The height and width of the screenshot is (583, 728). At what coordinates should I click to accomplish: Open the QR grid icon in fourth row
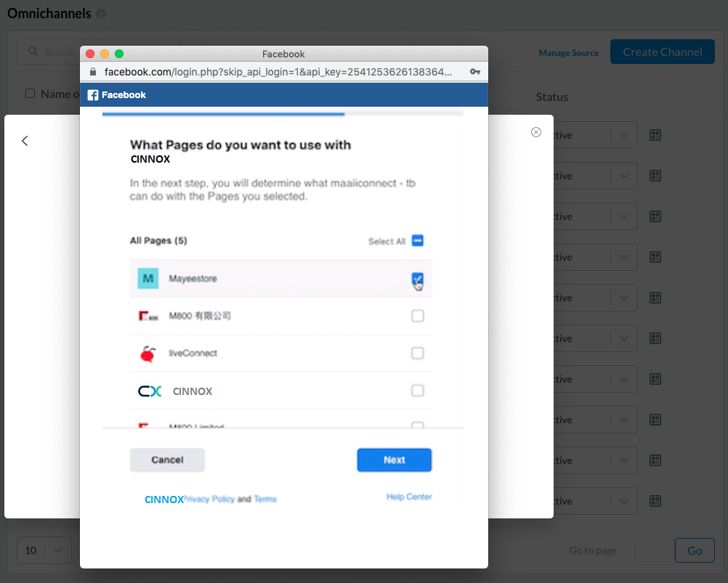click(655, 257)
